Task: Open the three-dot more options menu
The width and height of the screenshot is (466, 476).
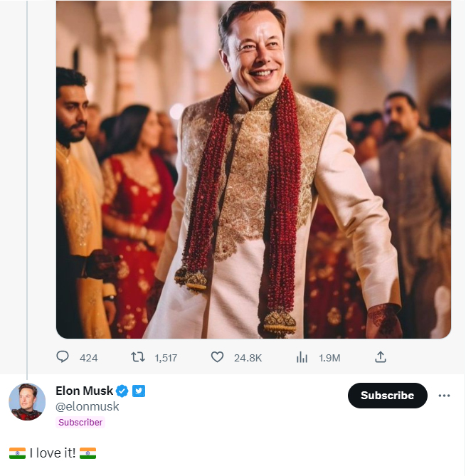Action: (x=445, y=396)
